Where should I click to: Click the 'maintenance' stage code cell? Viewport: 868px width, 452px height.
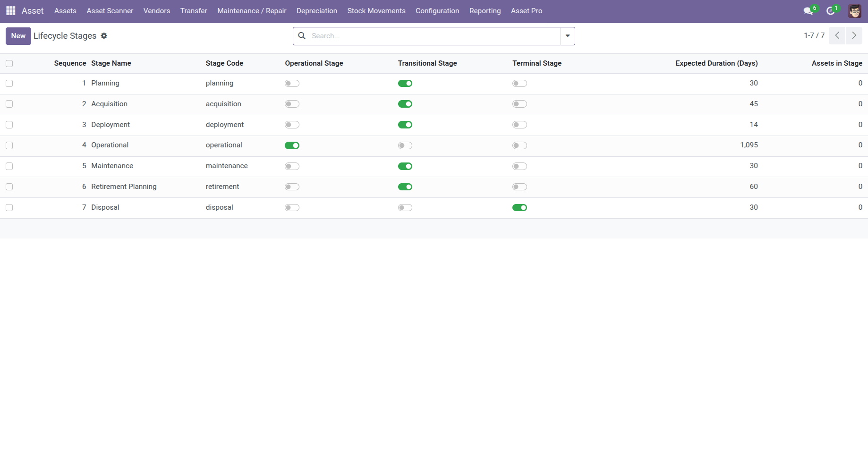(x=227, y=166)
